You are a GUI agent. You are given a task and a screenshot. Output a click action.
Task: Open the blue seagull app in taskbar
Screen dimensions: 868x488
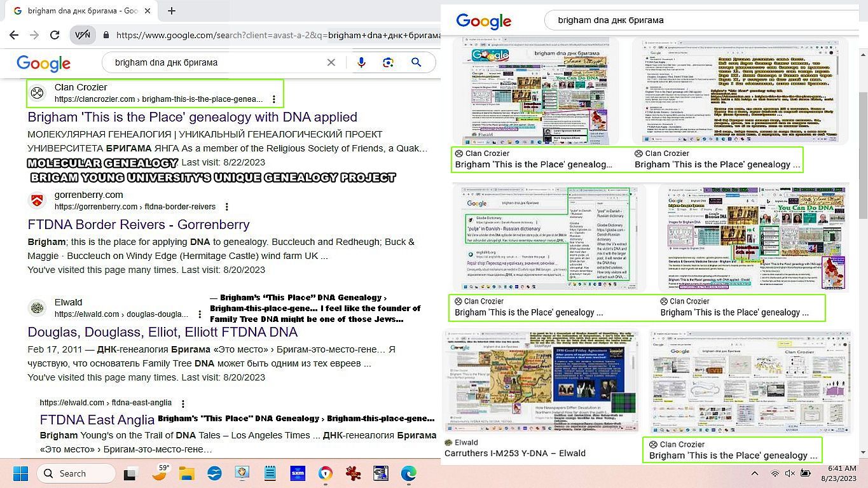tap(214, 473)
